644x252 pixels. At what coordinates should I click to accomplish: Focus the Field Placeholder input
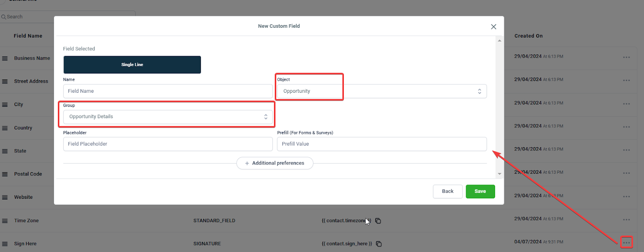click(x=168, y=144)
